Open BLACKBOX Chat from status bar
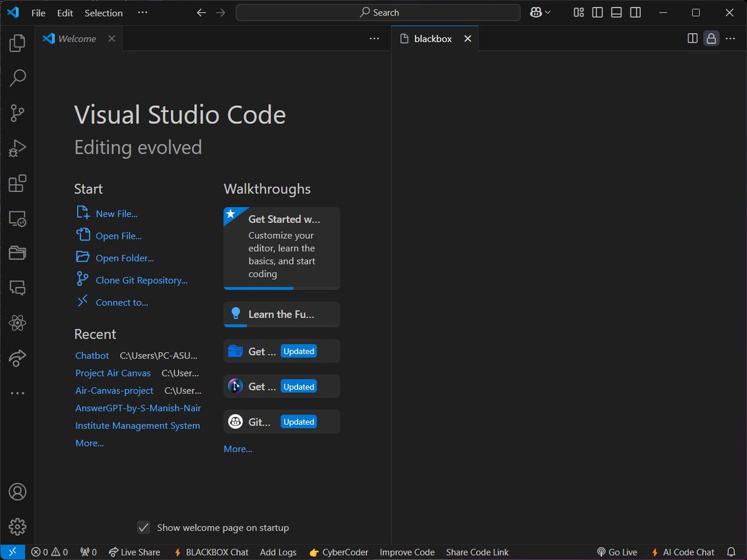The width and height of the screenshot is (747, 560). pos(211,552)
